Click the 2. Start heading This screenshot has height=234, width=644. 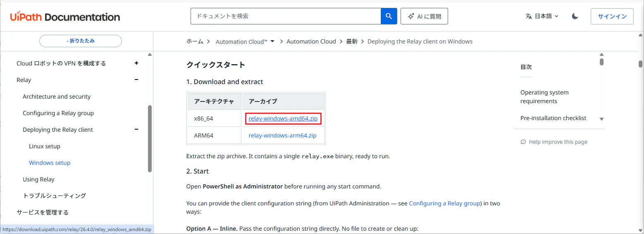(x=198, y=171)
